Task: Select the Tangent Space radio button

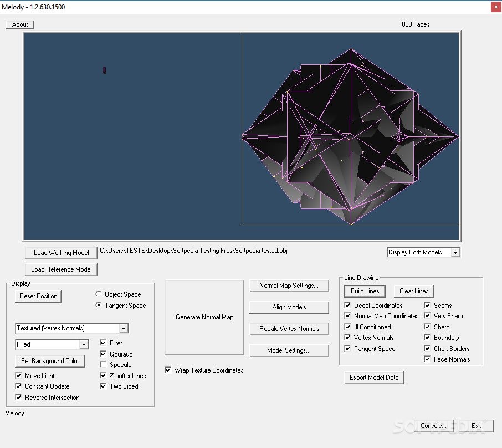Action: coord(99,305)
